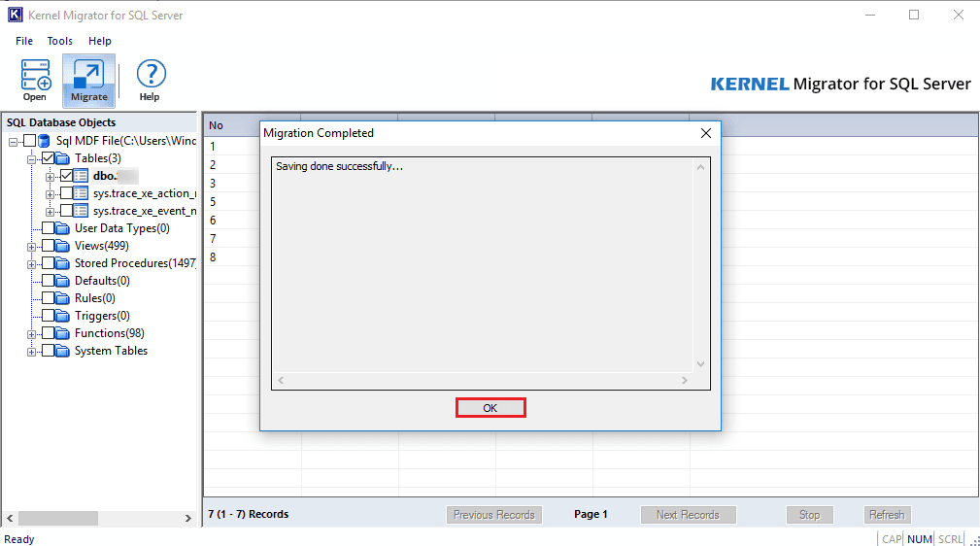The width and height of the screenshot is (980, 546).
Task: Check the Stored Procedures checkbox
Action: click(x=49, y=263)
